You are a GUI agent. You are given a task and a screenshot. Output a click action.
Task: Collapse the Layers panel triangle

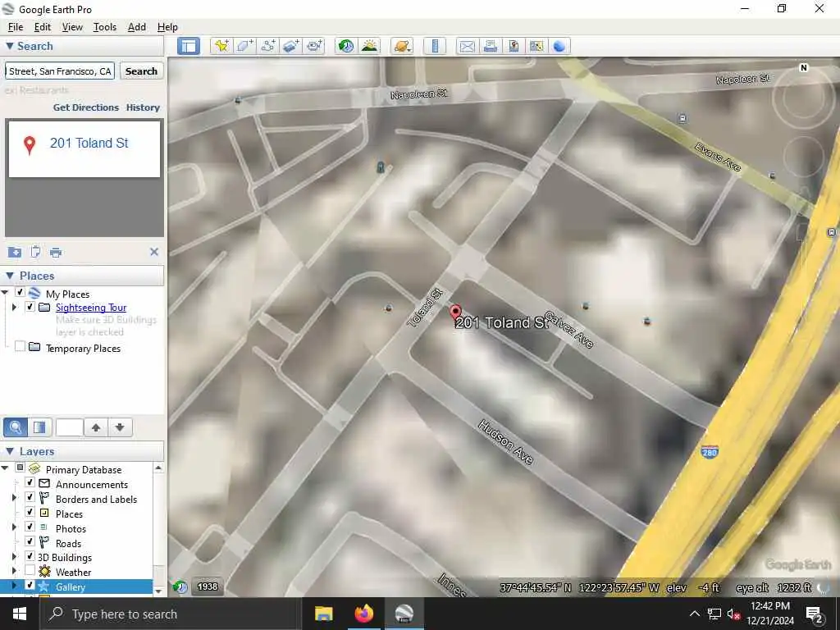(9, 452)
